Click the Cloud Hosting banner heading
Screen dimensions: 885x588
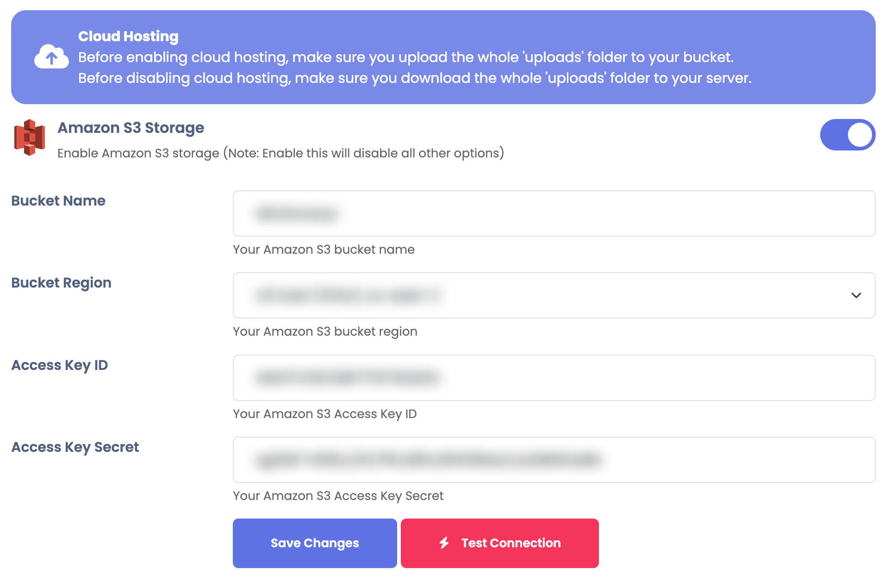[x=128, y=36]
